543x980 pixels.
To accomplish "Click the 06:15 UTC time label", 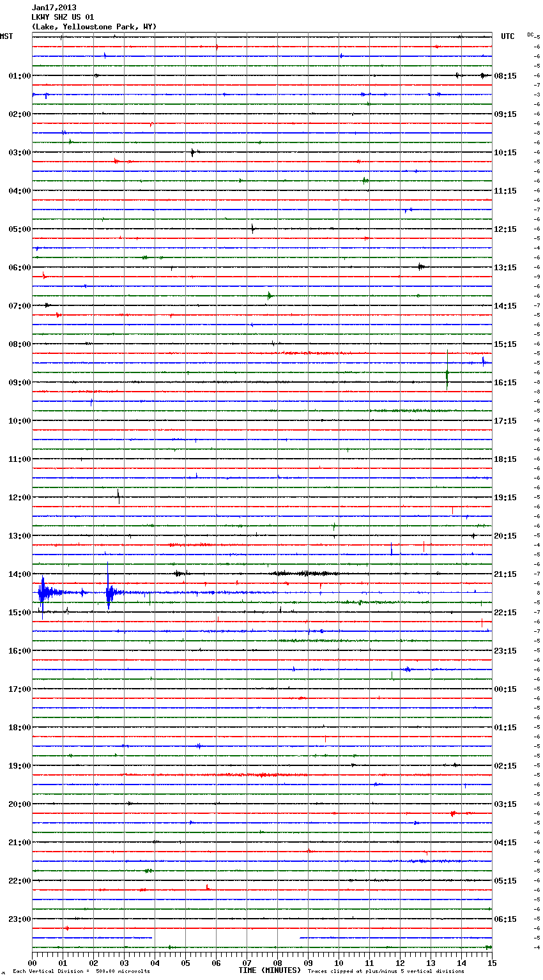I will coord(505,919).
